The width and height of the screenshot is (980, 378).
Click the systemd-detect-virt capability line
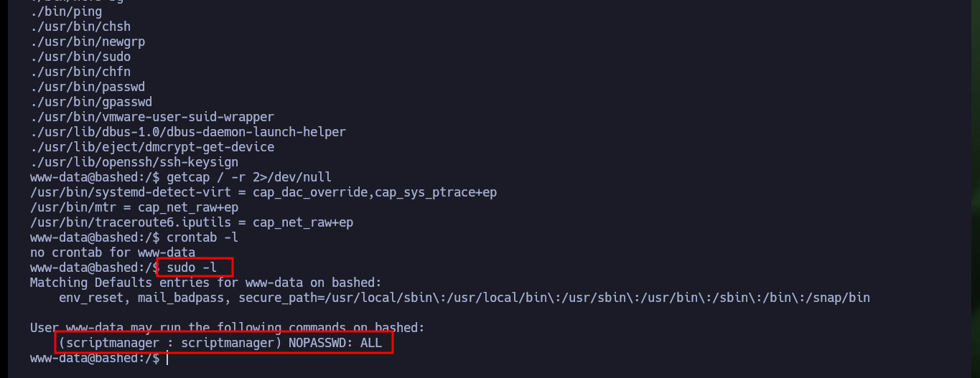[x=263, y=192]
